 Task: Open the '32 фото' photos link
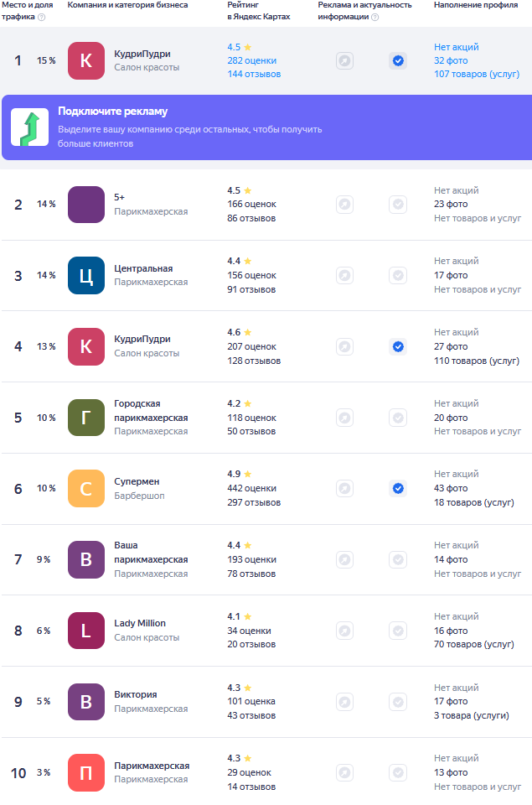pos(451,60)
